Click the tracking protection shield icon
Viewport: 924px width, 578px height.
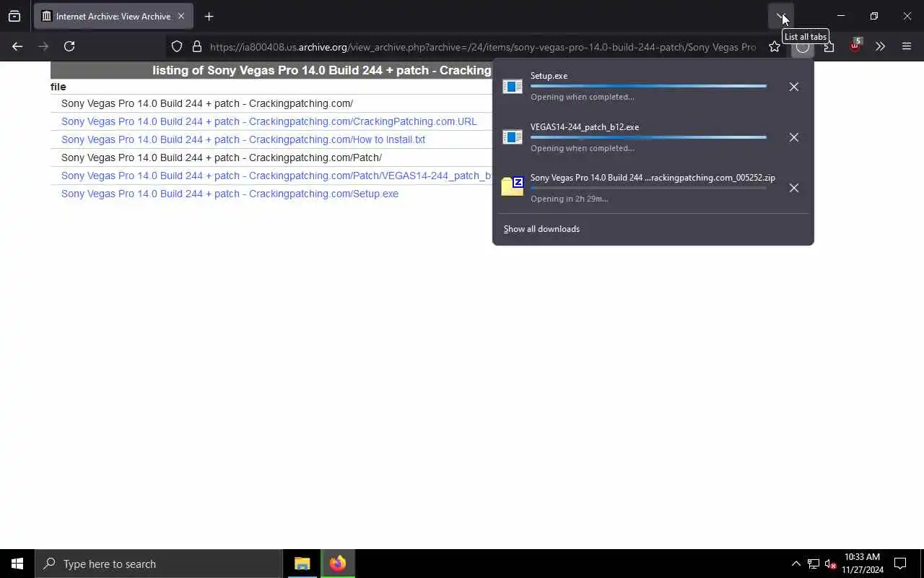[x=177, y=46]
